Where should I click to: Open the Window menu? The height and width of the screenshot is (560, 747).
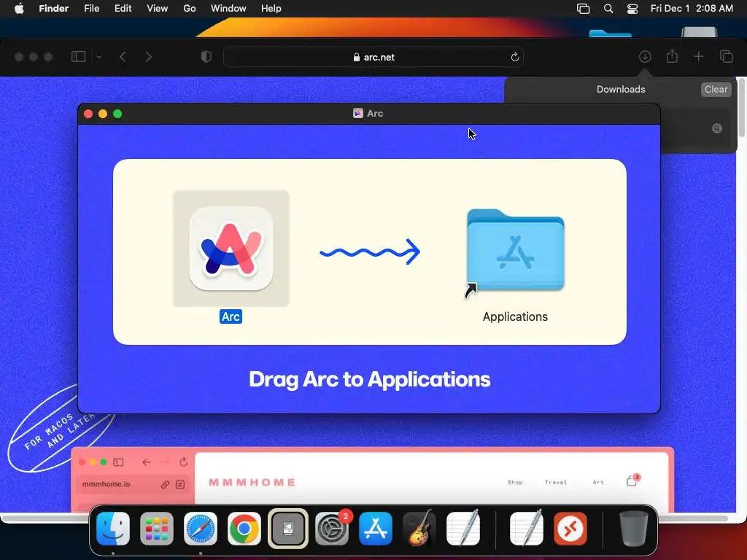pyautogui.click(x=228, y=8)
